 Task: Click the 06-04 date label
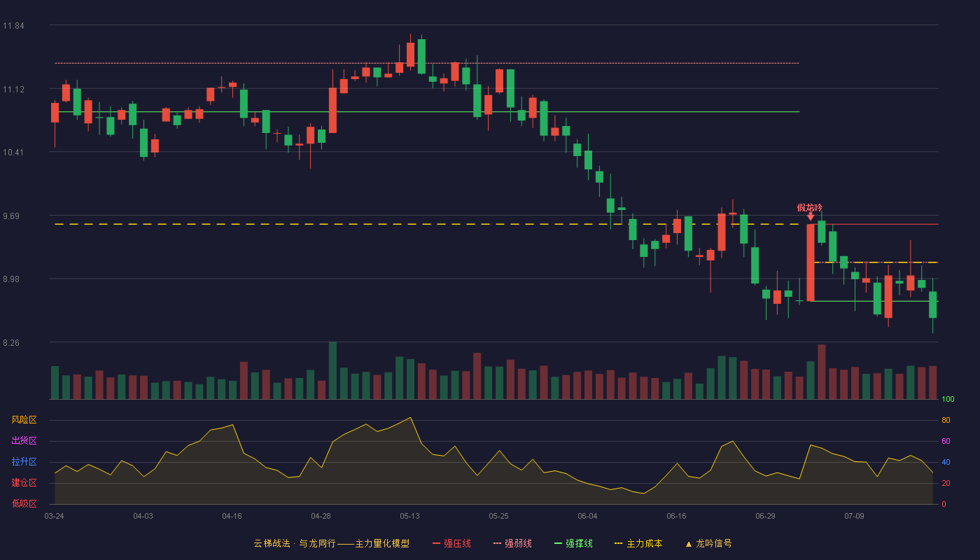pyautogui.click(x=587, y=516)
